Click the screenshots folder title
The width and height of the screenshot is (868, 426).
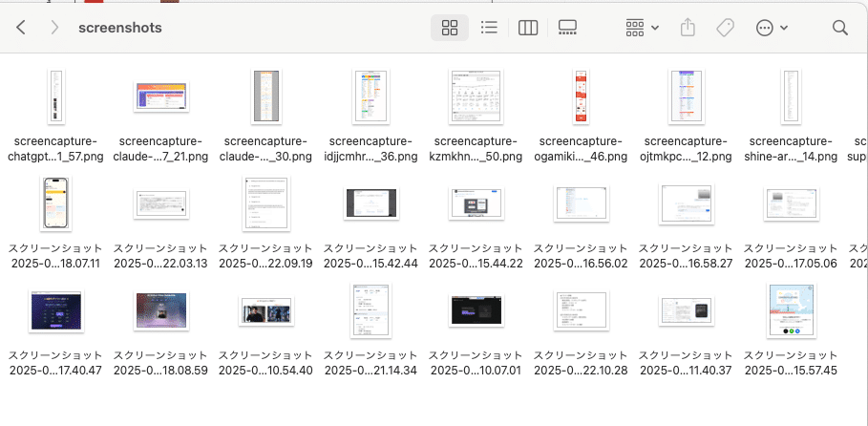(119, 28)
